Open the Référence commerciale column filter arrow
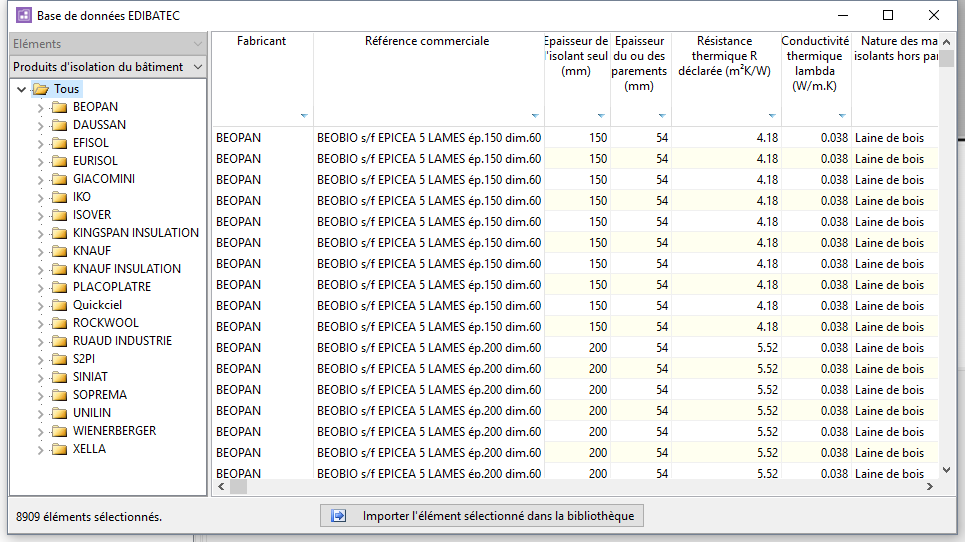965x542 pixels. [x=535, y=116]
